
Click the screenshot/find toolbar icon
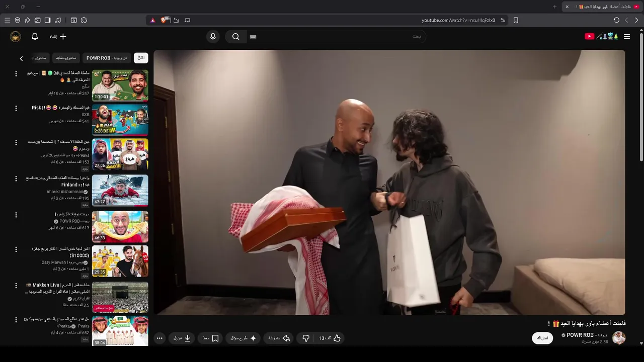73,20
